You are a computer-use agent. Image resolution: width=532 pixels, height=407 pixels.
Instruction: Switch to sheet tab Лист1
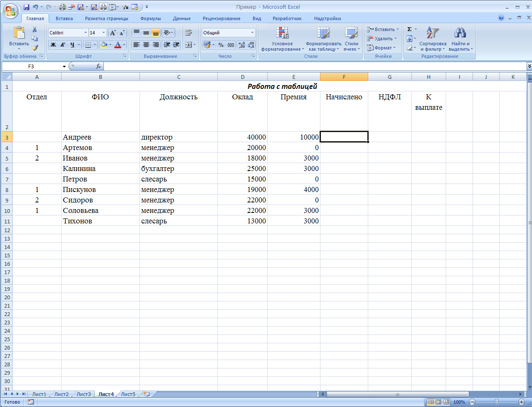tap(39, 394)
